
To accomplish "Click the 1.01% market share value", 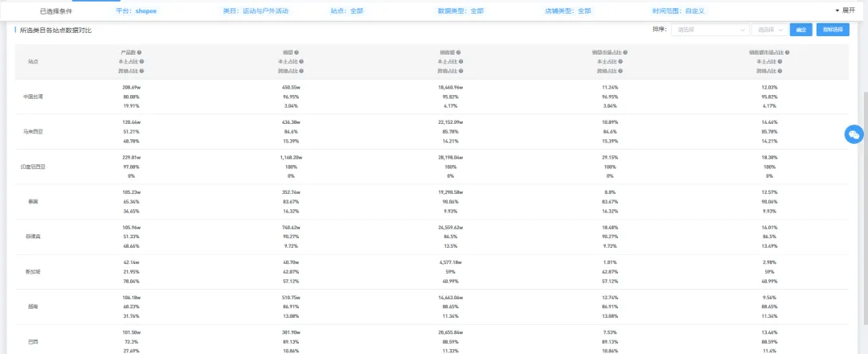I will pos(610,262).
